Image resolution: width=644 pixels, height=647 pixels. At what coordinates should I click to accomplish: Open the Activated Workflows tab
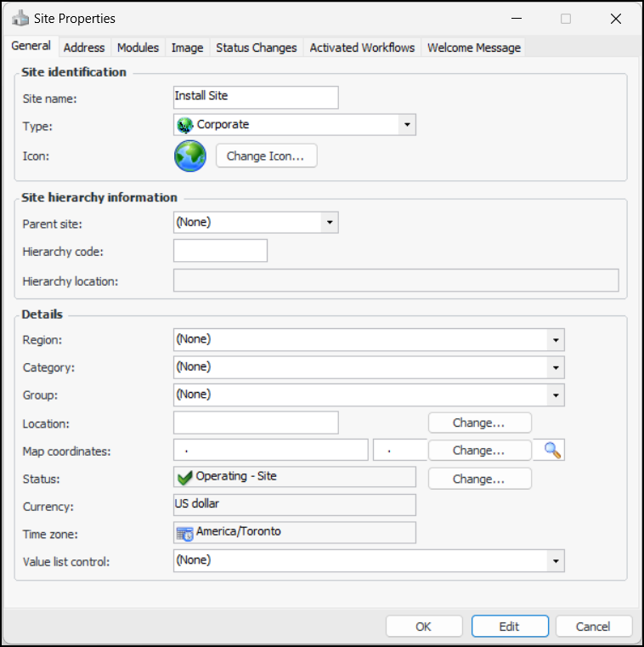coord(363,48)
